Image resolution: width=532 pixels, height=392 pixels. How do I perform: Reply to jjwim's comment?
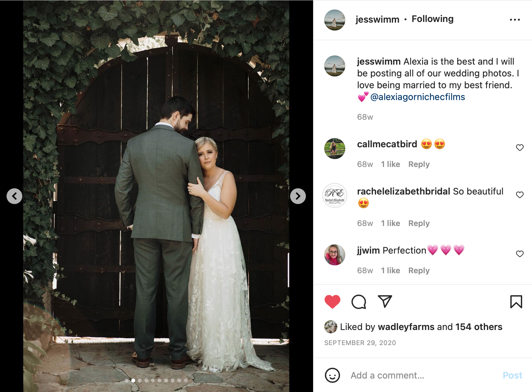click(x=419, y=271)
